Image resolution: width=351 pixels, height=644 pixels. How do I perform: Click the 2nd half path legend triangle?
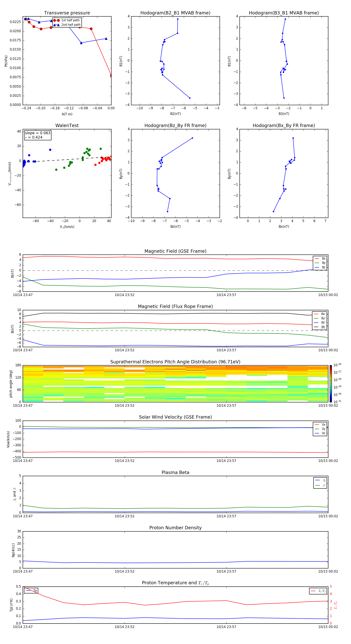click(57, 25)
